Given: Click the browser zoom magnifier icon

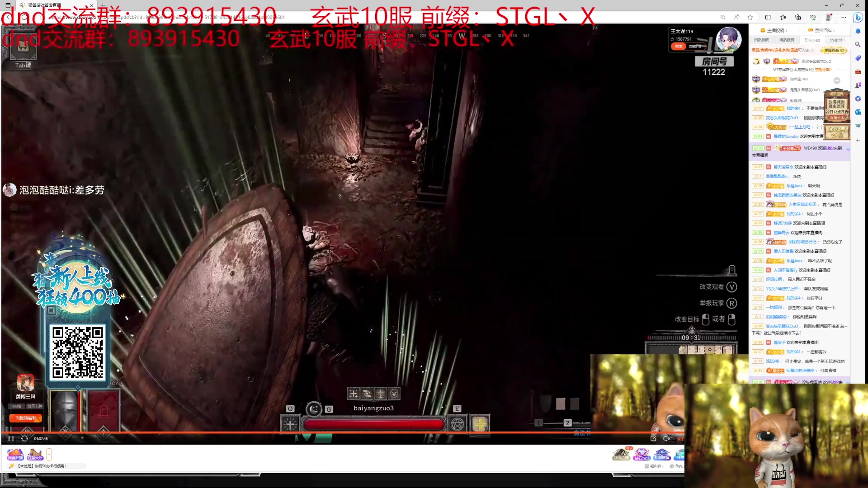Looking at the screenshot, I should coord(723,17).
